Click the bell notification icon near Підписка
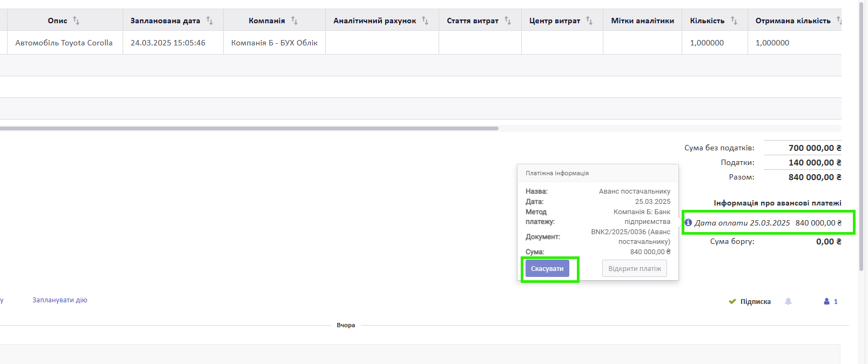 point(788,301)
